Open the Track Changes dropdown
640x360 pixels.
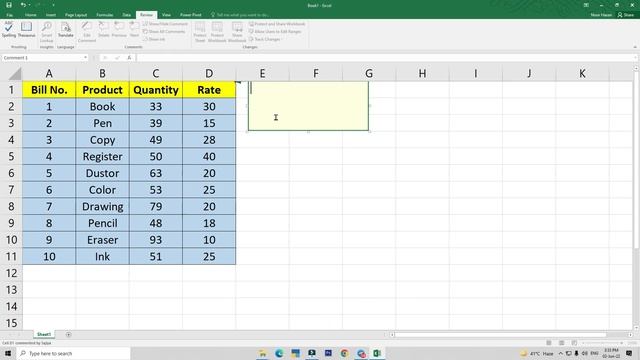(265, 39)
